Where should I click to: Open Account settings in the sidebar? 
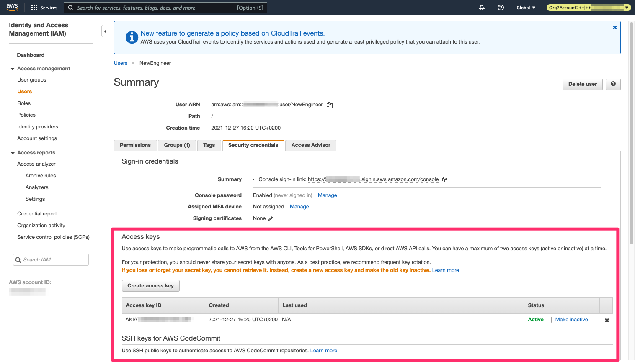[x=37, y=138]
